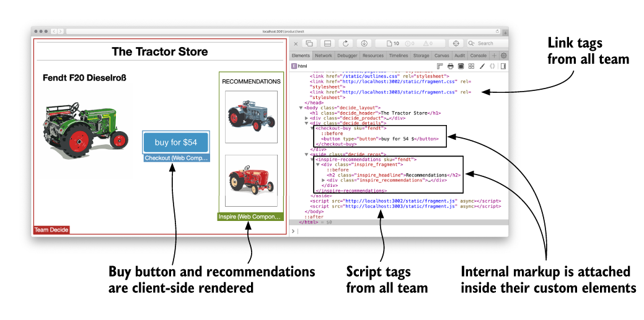Activate the element selection crosshair icon

tap(456, 43)
